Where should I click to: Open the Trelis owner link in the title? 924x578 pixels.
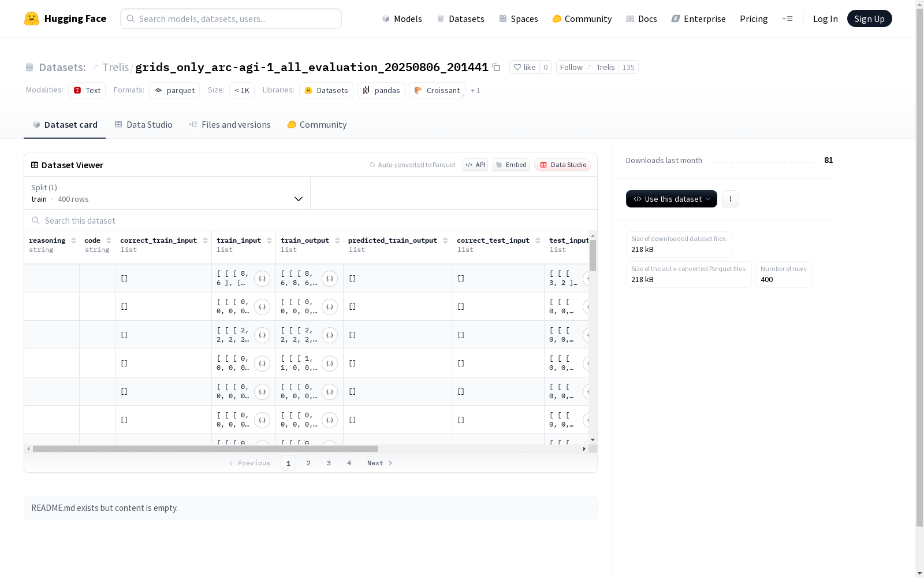click(115, 67)
